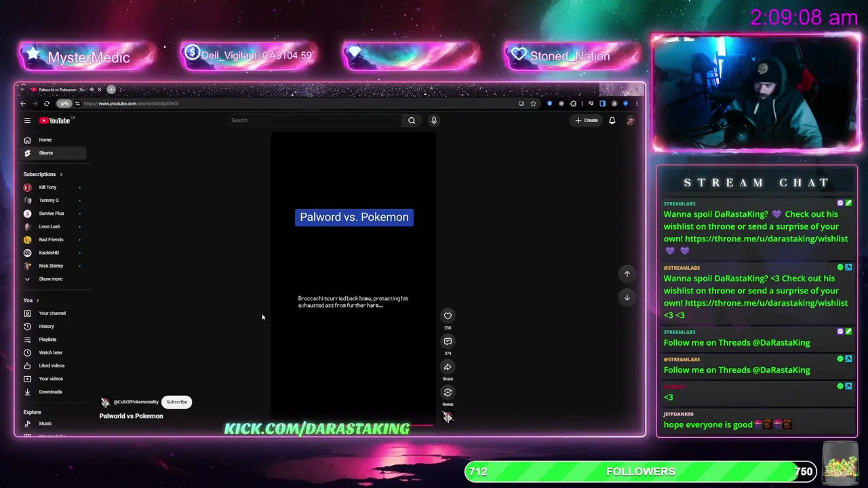
Task: Expand the Subscriptions section header
Action: [43, 174]
